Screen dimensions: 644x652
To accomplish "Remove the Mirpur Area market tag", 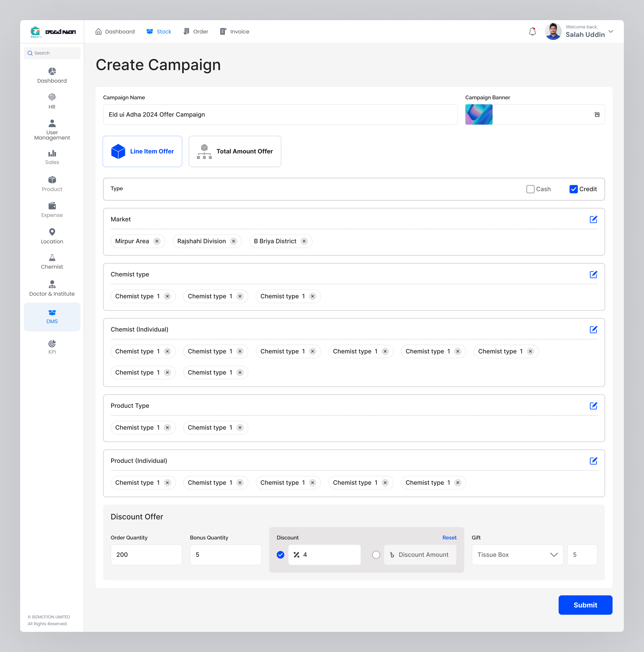I will pos(157,241).
